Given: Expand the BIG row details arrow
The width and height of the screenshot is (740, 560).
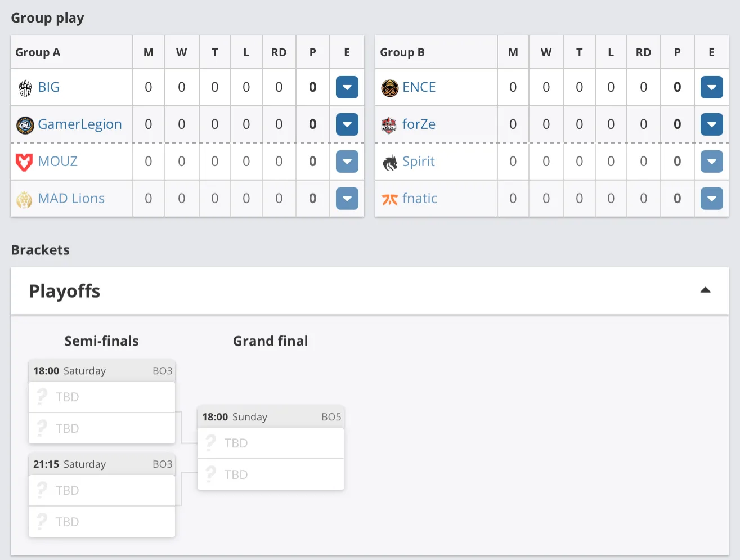Looking at the screenshot, I should (347, 87).
